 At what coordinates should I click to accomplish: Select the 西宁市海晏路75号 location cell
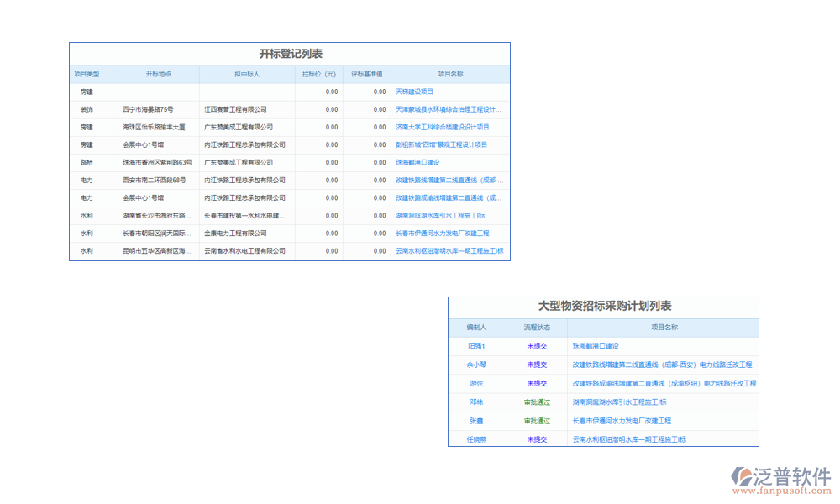tap(148, 109)
